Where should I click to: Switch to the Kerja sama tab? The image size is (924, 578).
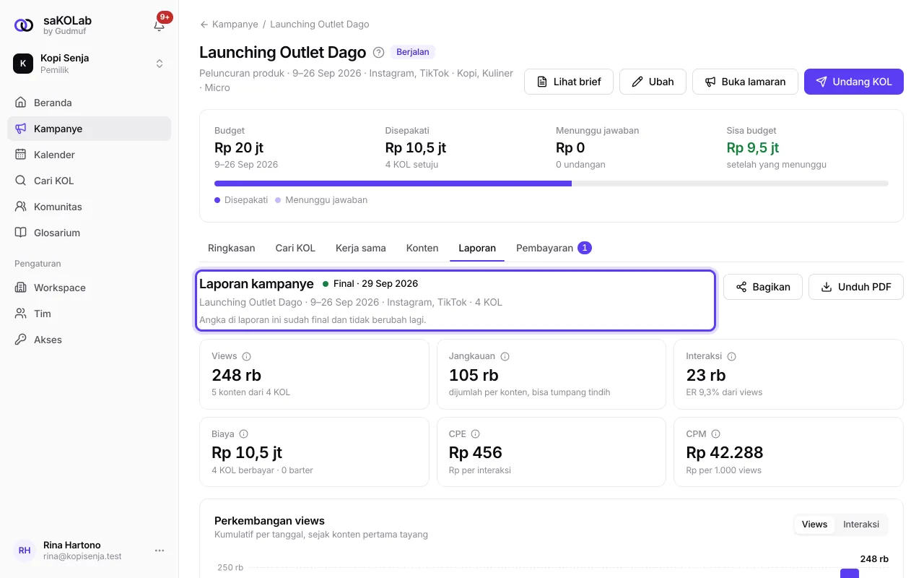(x=361, y=248)
